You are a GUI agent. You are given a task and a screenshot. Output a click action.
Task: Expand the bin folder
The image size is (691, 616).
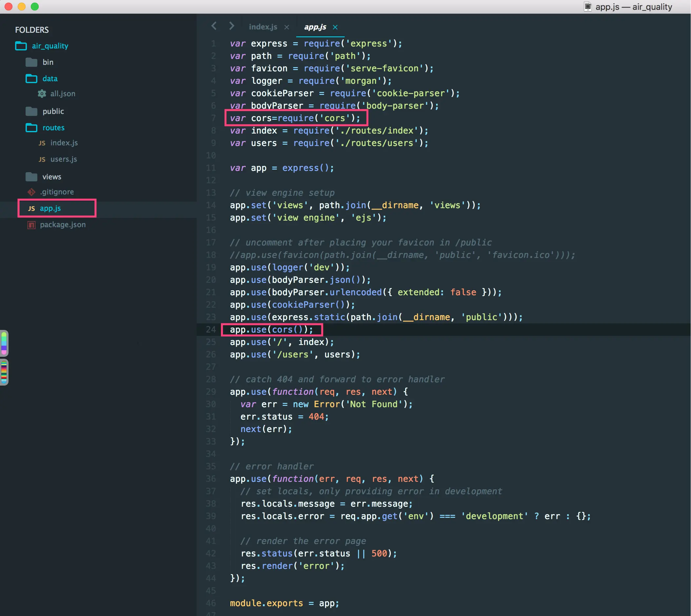31,62
